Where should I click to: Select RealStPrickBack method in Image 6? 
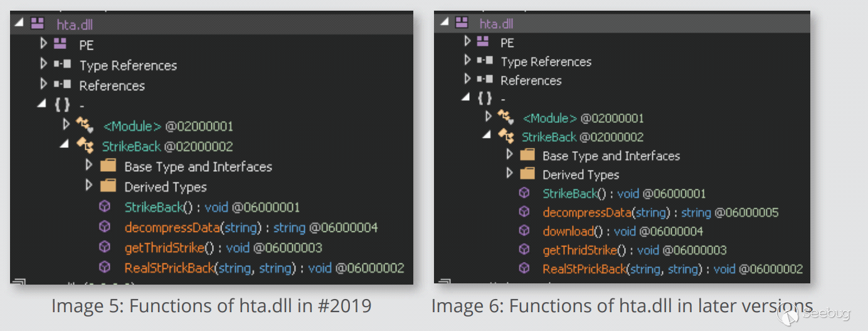[x=585, y=269]
